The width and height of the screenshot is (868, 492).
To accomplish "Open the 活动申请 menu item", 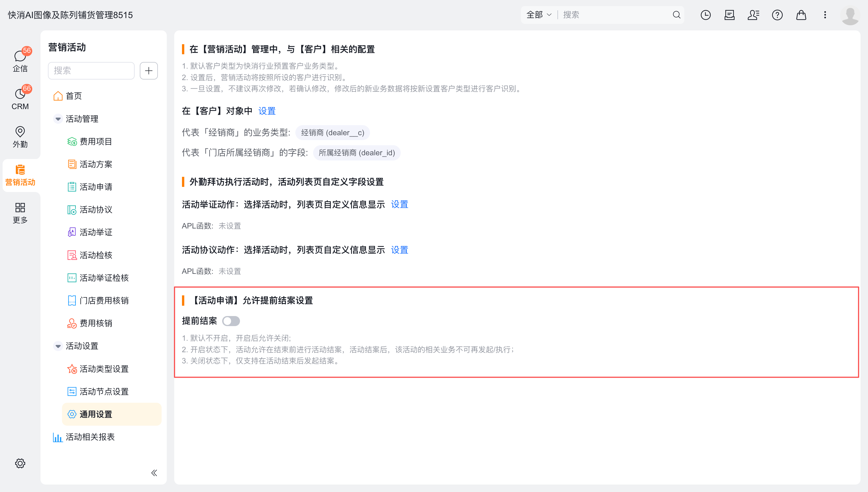I will pos(90,187).
